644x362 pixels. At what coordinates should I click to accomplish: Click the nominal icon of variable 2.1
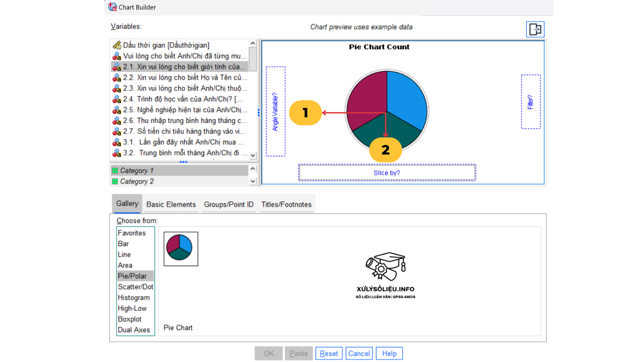click(117, 67)
